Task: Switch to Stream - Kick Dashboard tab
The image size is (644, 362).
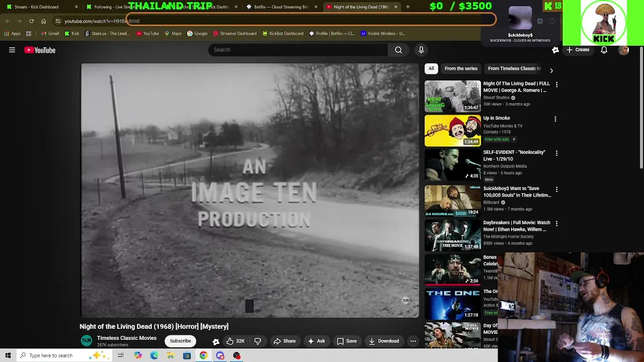Action: tap(40, 7)
